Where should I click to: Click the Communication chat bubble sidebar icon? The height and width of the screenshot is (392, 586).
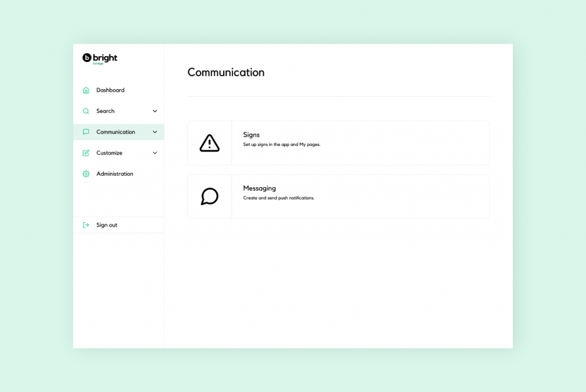pos(86,132)
